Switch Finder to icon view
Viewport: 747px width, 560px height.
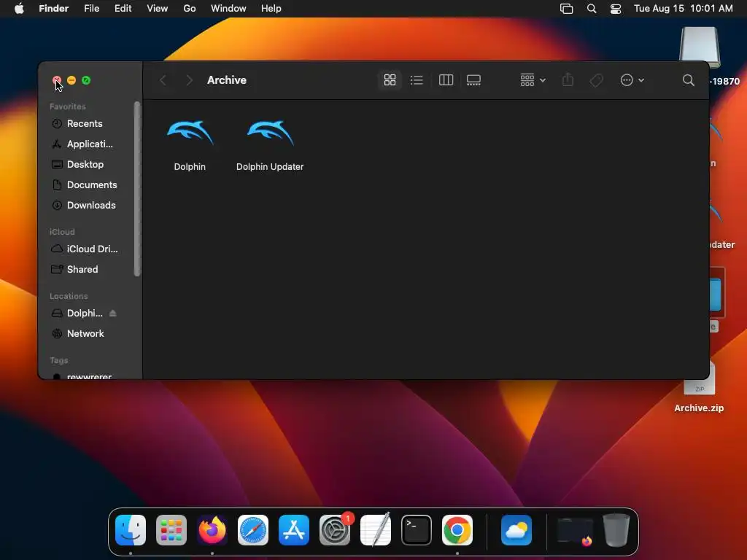[390, 80]
